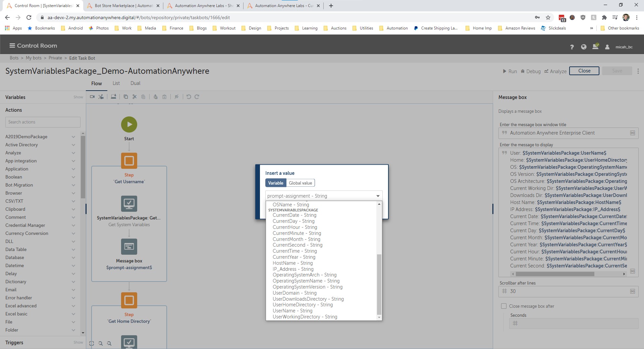This screenshot has height=349, width=644.
Task: Click the Get Username step icon
Action: coord(129,160)
